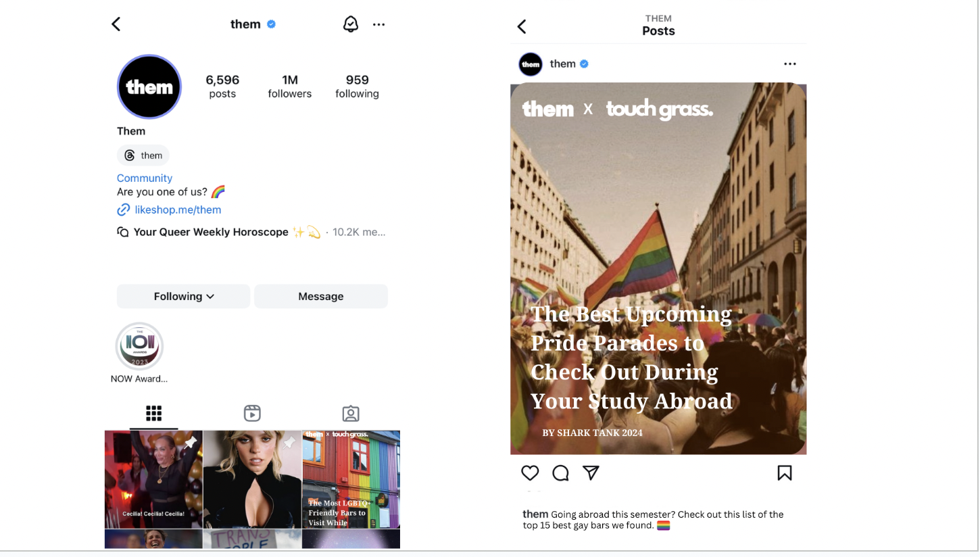Switch to the Reels tab
Screen dimensions: 980x557
pos(252,413)
